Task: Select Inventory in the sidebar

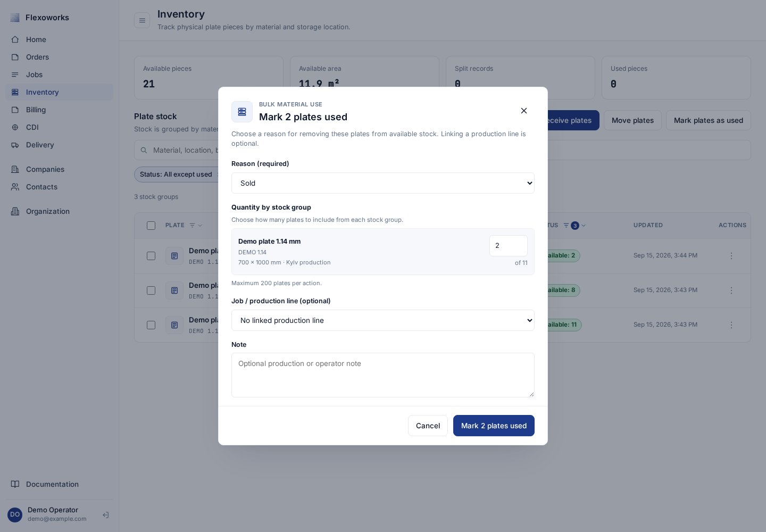Action: coord(59,92)
